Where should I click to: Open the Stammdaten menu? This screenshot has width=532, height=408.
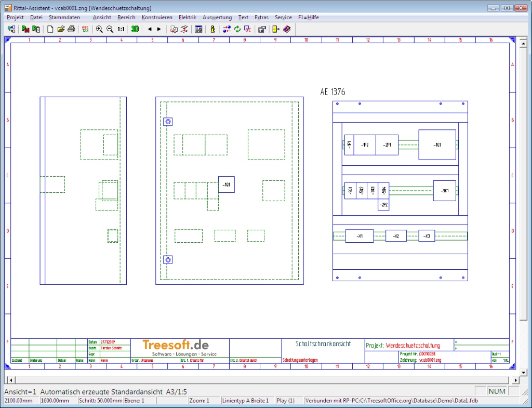tap(64, 17)
